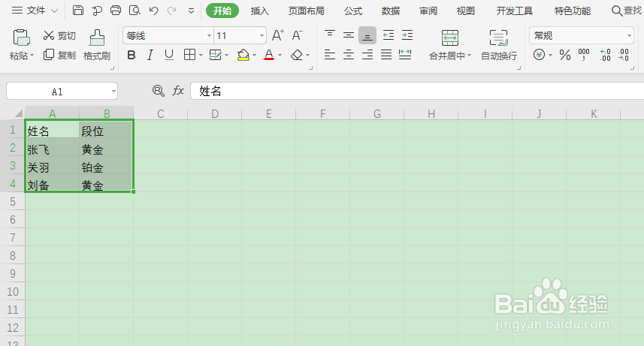Click the Save icon in quick access bar
Screen dimensions: 644x346
click(78, 11)
